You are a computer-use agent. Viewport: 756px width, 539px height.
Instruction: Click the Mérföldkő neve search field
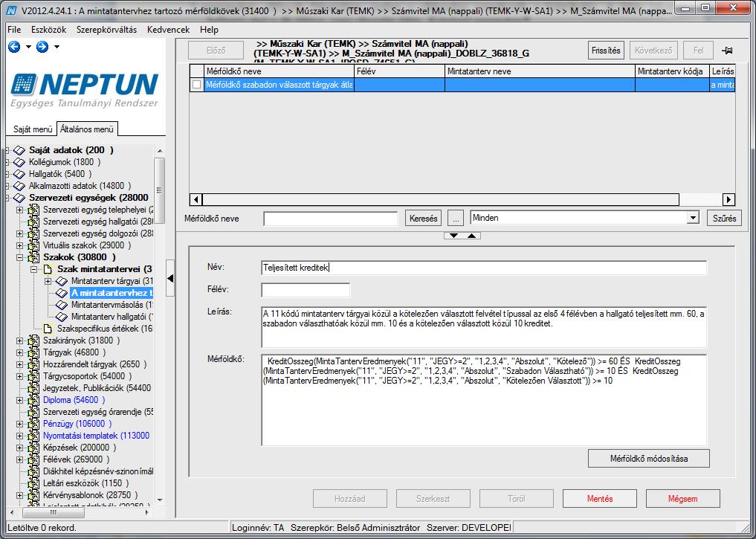point(330,219)
